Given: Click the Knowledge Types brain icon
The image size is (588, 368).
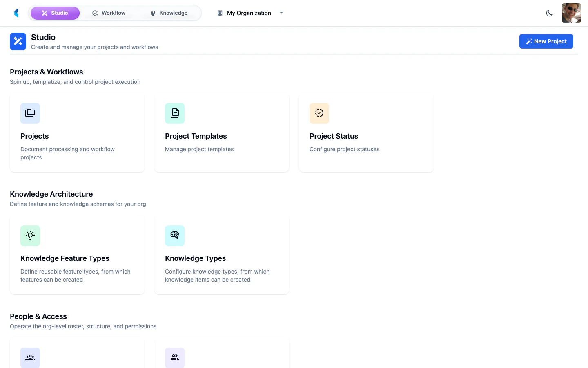Looking at the screenshot, I should 175,235.
